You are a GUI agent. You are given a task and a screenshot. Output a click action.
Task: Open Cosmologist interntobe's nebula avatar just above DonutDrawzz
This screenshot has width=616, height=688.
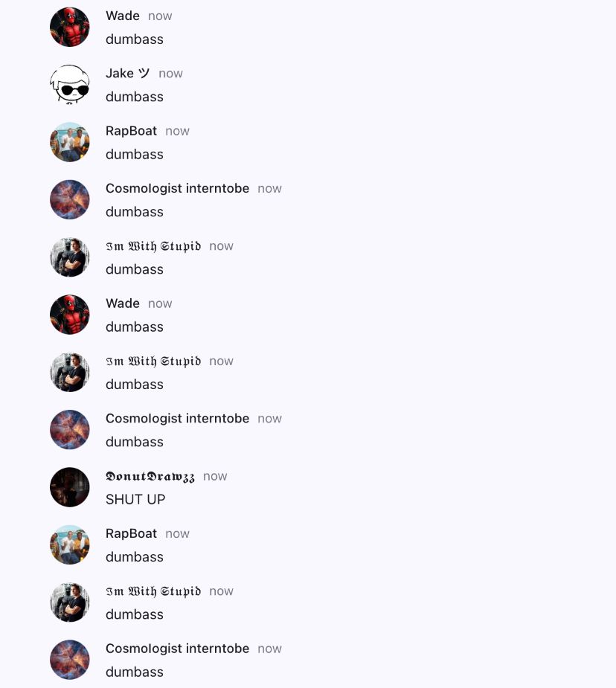tap(70, 430)
